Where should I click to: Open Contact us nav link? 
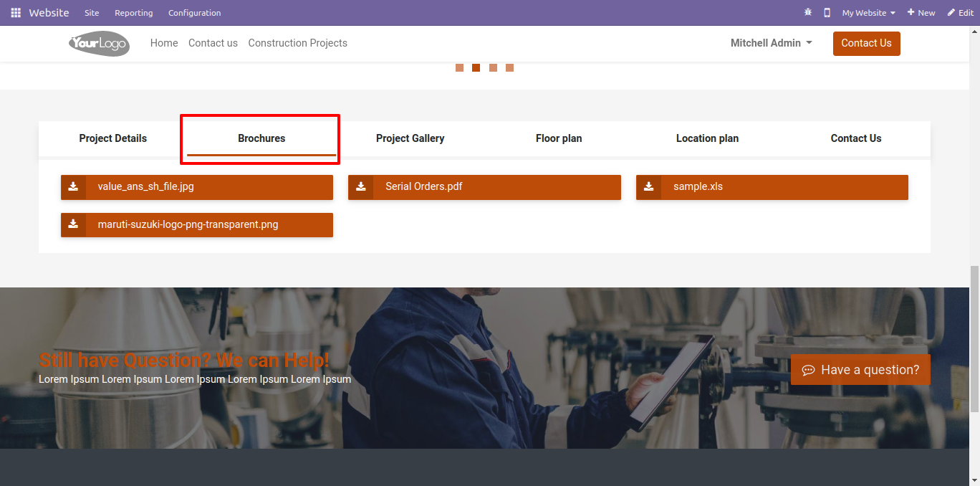click(213, 43)
